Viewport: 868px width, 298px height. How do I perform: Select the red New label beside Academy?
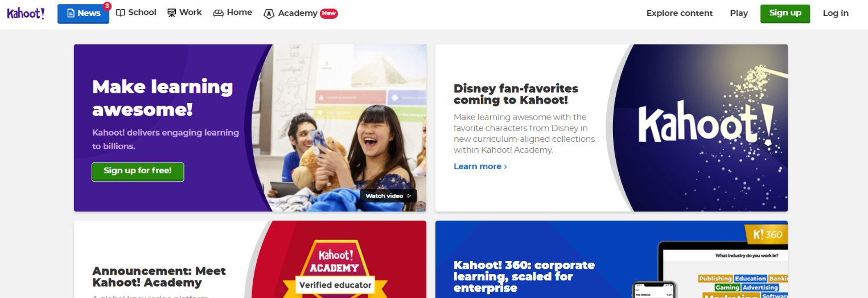[329, 13]
